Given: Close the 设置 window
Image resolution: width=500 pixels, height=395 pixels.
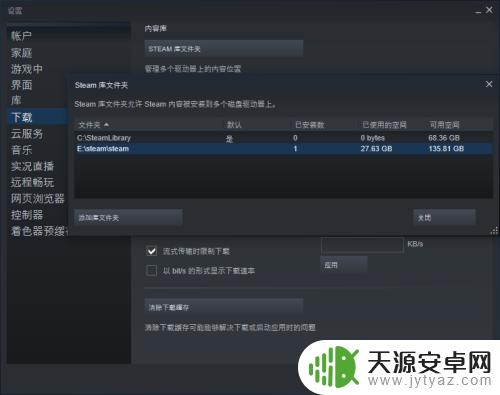Looking at the screenshot, I should click(489, 10).
